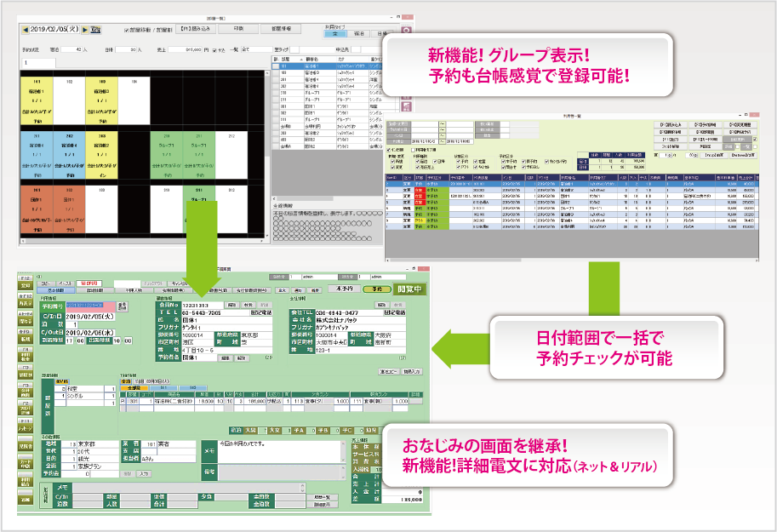Click the ペースト button in reservation window
Viewport: 777px width, 532px height.
click(x=65, y=283)
